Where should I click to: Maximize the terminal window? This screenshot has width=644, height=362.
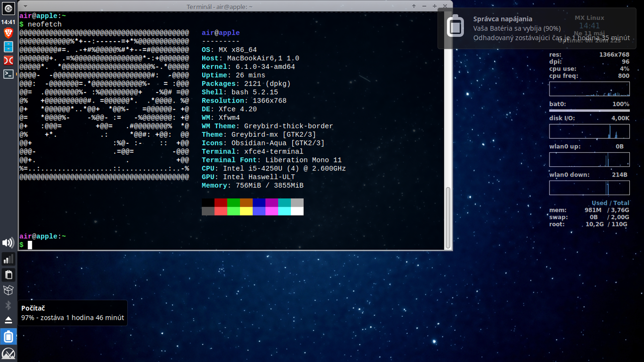coord(434,6)
